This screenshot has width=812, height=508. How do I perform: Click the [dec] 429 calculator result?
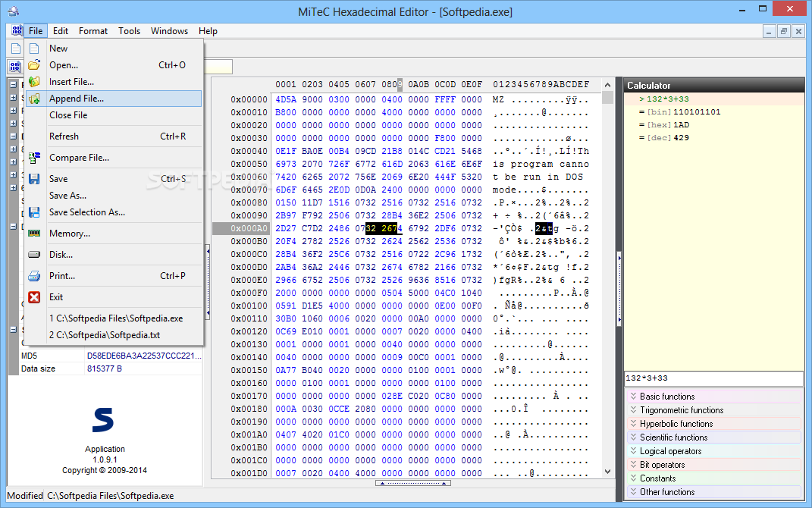pyautogui.click(x=664, y=138)
